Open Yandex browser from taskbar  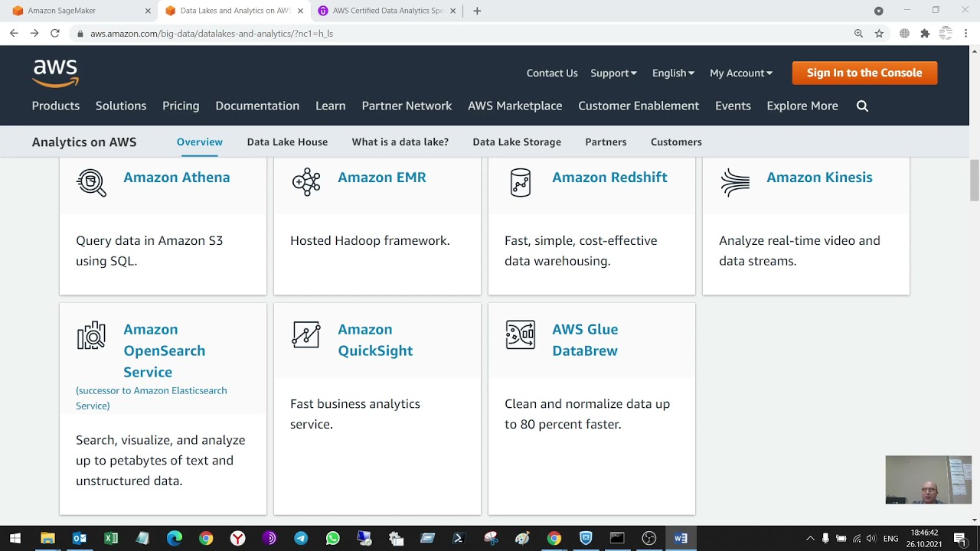click(x=237, y=538)
